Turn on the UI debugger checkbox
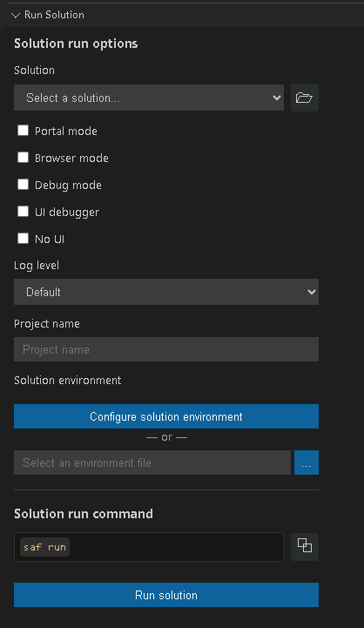This screenshot has width=364, height=628. 24,211
